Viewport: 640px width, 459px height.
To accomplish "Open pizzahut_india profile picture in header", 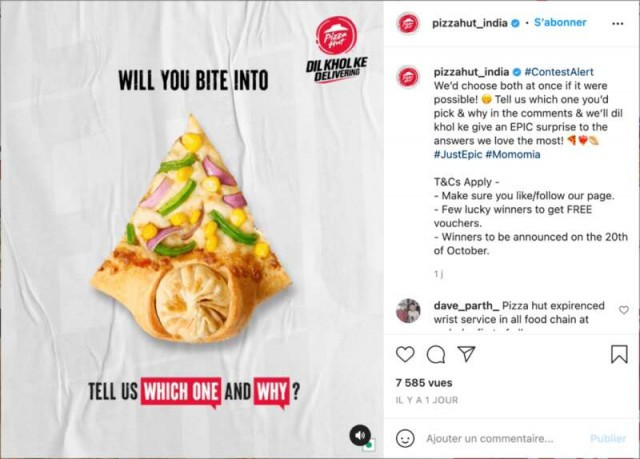I will pyautogui.click(x=408, y=23).
